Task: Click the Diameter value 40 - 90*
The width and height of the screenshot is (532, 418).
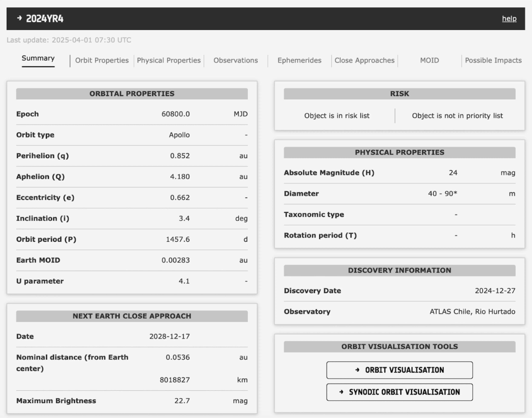Action: pos(443,194)
